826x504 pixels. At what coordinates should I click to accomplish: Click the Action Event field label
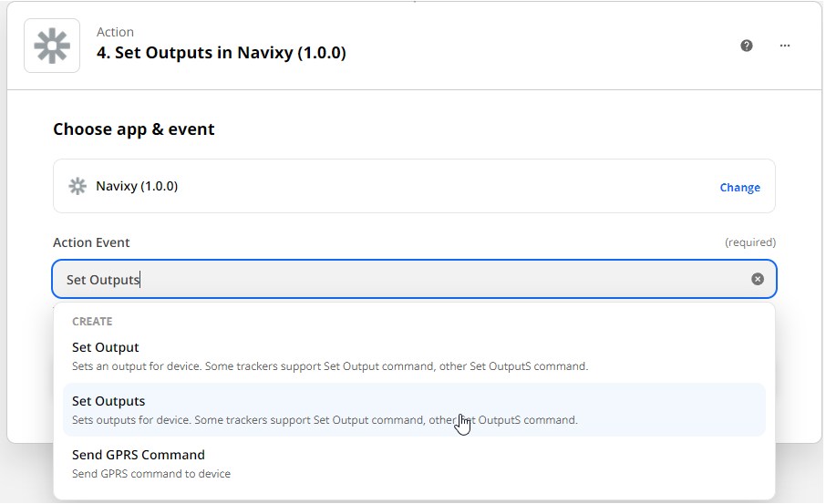pos(91,242)
